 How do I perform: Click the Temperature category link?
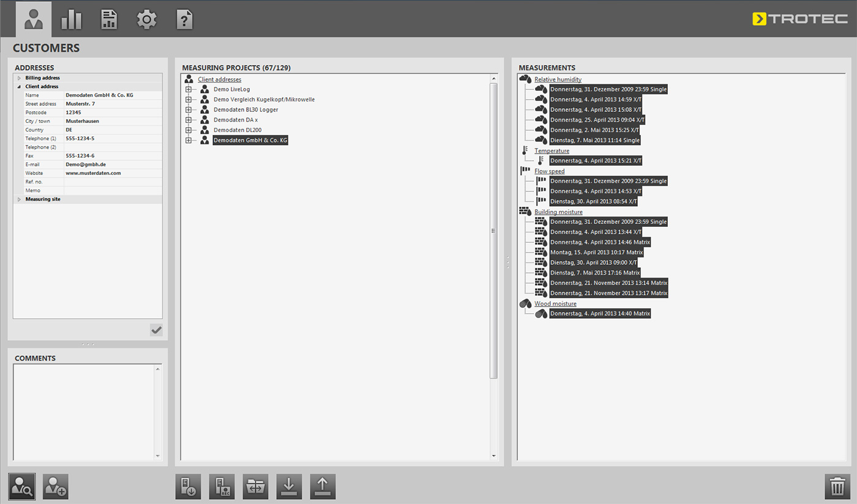click(552, 150)
